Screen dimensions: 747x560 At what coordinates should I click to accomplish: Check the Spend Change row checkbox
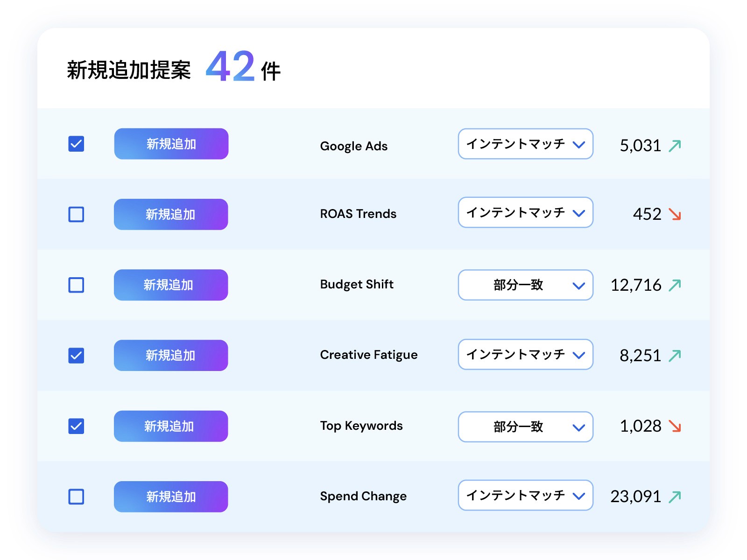(76, 497)
